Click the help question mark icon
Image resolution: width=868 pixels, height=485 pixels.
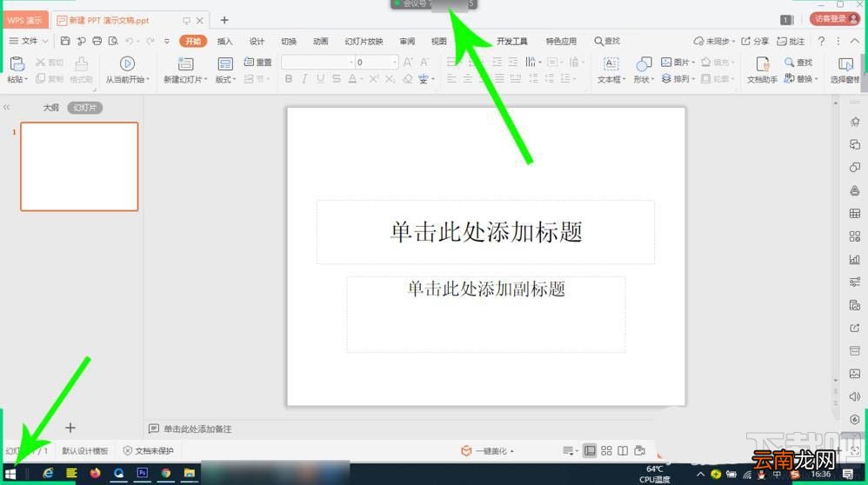coord(822,41)
